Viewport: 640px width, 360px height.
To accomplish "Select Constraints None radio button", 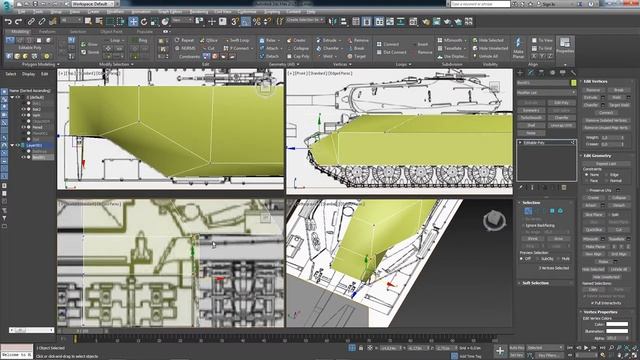I will (587, 174).
